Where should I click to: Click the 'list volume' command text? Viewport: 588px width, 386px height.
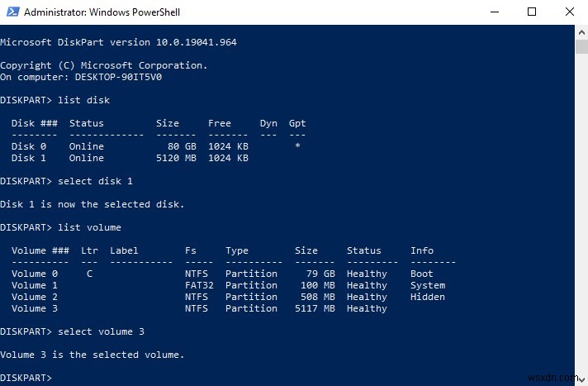89,227
